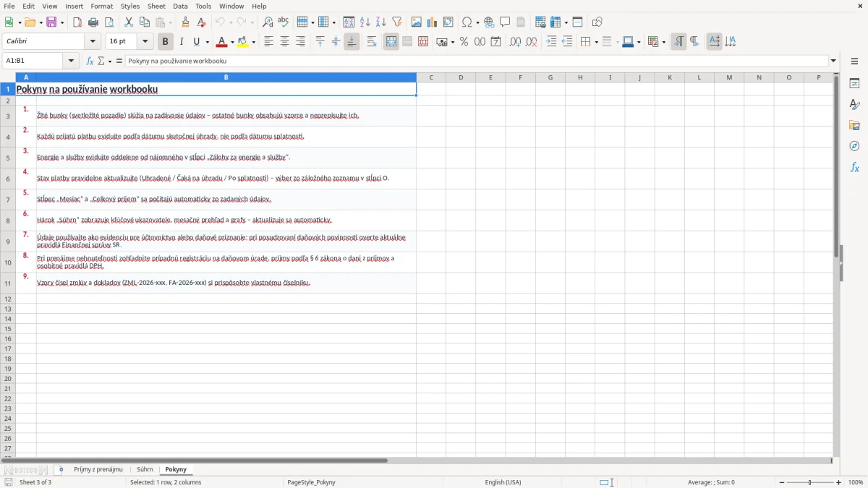The width and height of the screenshot is (868, 488).
Task: Click Sort Ascending icon
Action: [365, 22]
